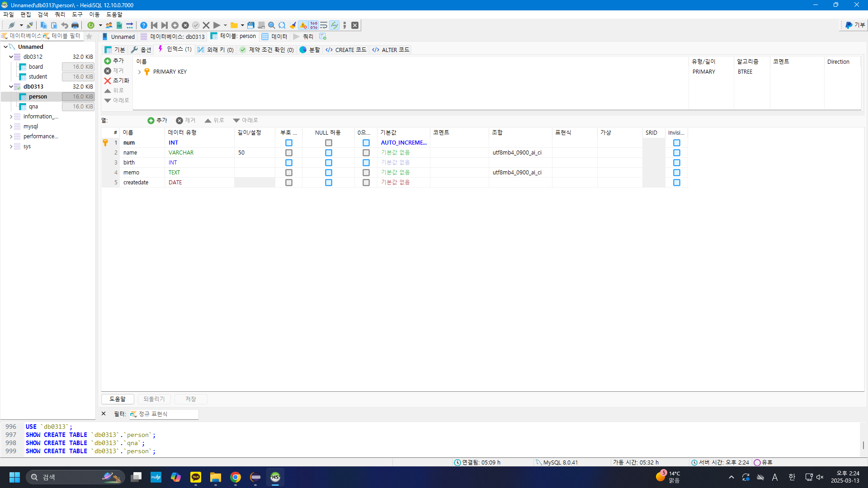
Task: Collapse the db0312 database tree
Action: click(x=11, y=57)
